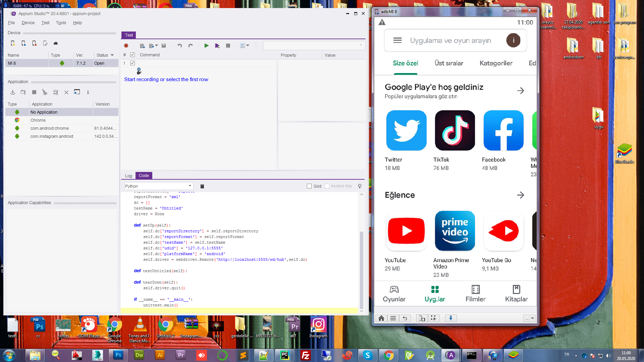Undo last test command
644x362 pixels.
(x=180, y=46)
